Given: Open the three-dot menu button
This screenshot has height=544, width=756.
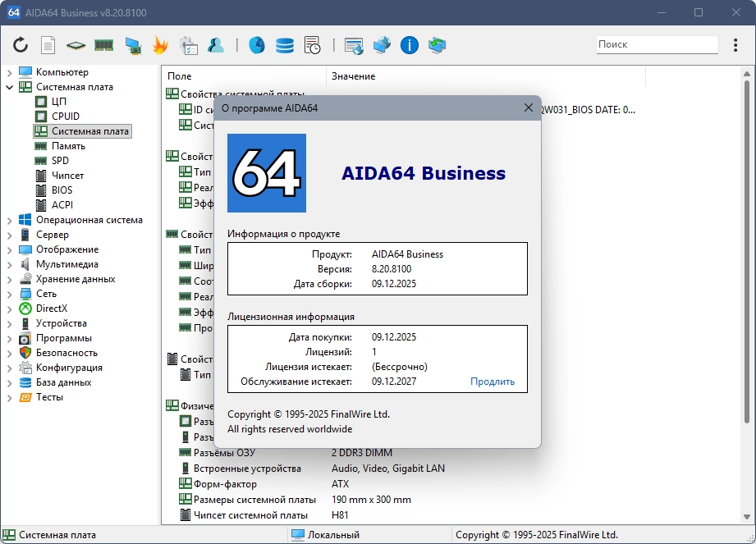Looking at the screenshot, I should tap(735, 45).
